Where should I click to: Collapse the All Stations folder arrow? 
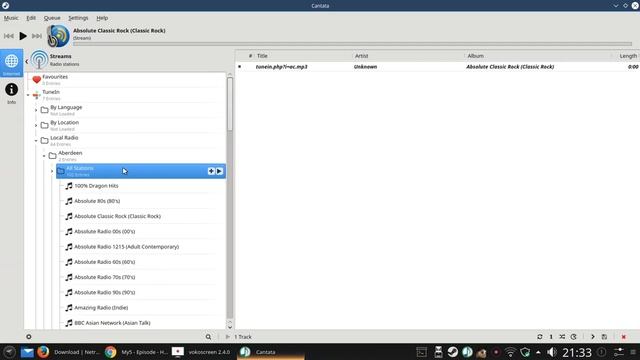click(x=52, y=171)
